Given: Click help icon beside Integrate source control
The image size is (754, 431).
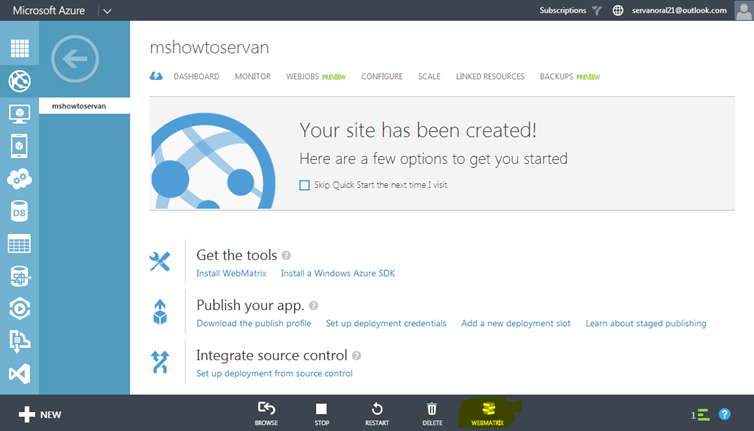Looking at the screenshot, I should point(356,355).
